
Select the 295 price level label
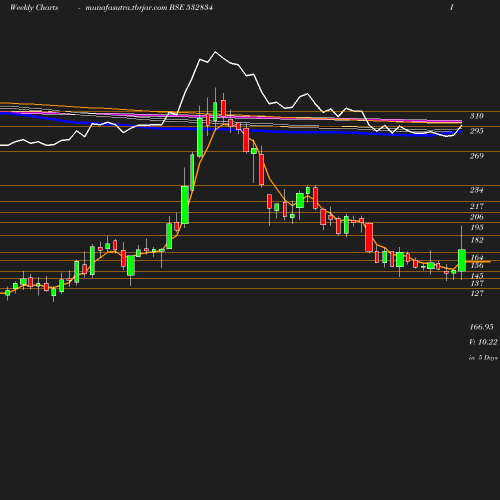coord(477,131)
